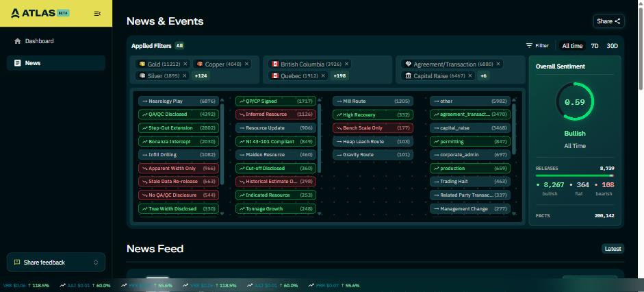Expand the +124 more commodities chip
Image resolution: width=644 pixels, height=292 pixels.
pos(201,75)
